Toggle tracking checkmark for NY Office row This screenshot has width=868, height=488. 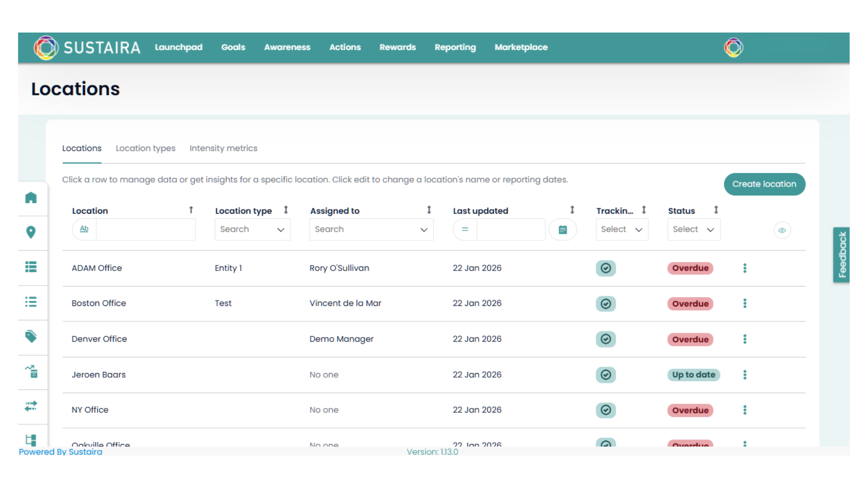(606, 410)
